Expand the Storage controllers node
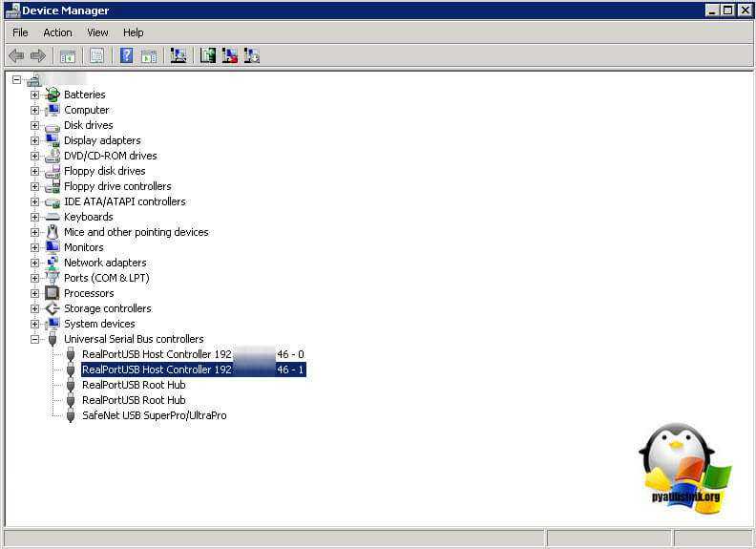Viewport: 756px width, 549px height. (34, 308)
